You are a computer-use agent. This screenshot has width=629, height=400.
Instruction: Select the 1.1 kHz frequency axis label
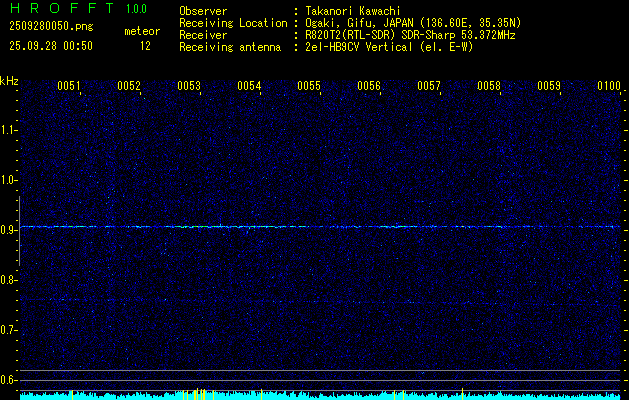[x=8, y=130]
